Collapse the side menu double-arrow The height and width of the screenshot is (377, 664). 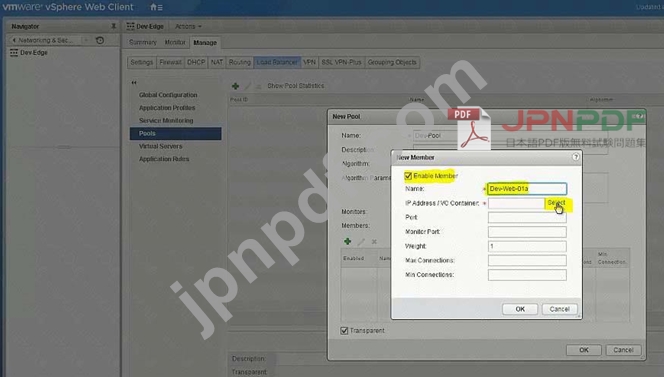pos(134,83)
